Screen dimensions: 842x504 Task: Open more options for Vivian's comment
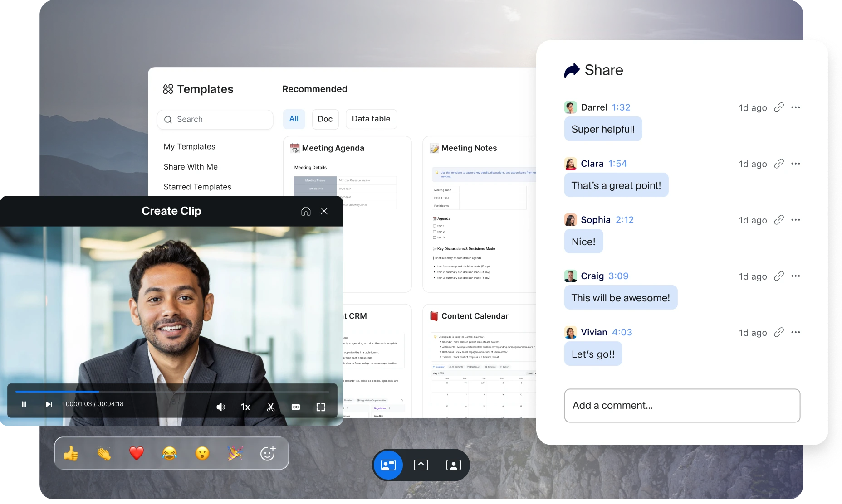pos(796,332)
